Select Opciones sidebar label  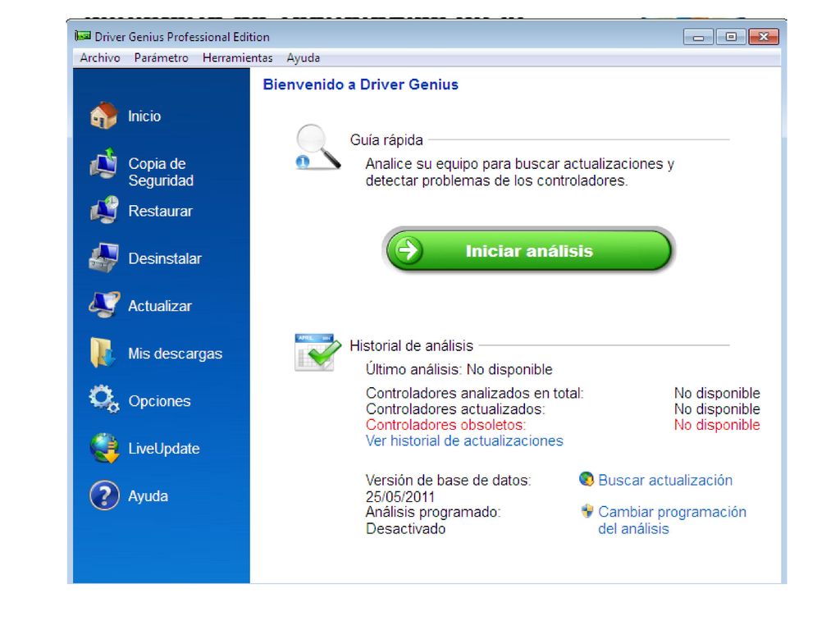[x=160, y=401]
